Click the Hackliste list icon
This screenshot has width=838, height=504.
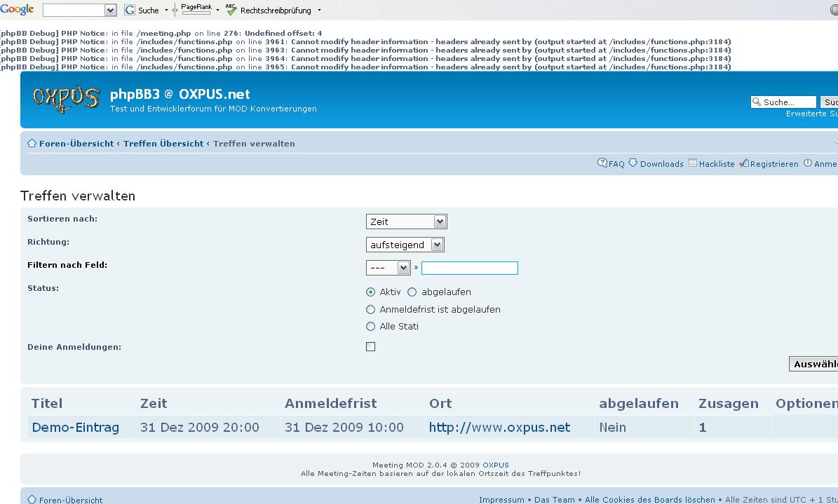click(693, 163)
